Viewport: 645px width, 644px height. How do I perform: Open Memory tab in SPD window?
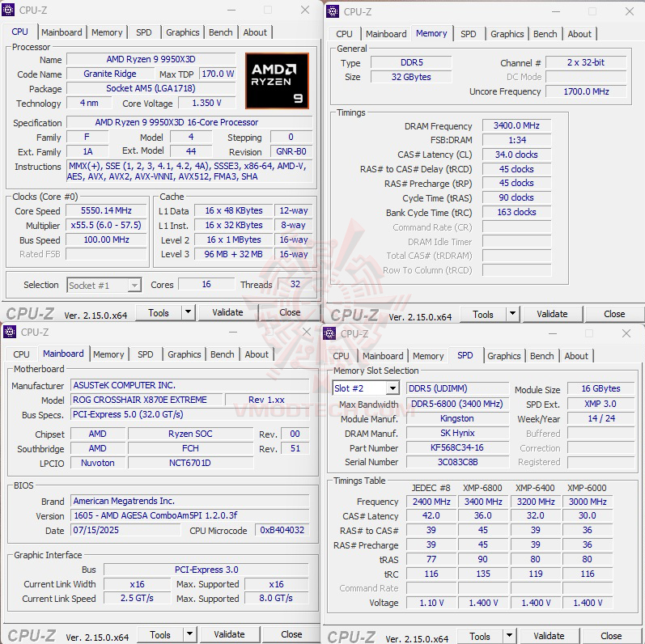pos(428,356)
